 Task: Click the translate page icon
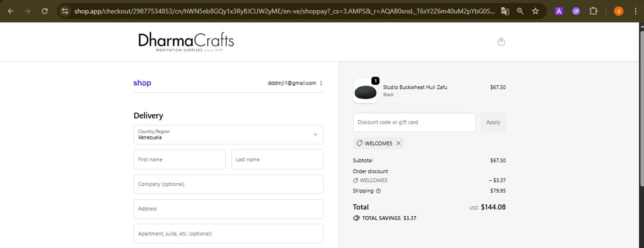click(505, 11)
